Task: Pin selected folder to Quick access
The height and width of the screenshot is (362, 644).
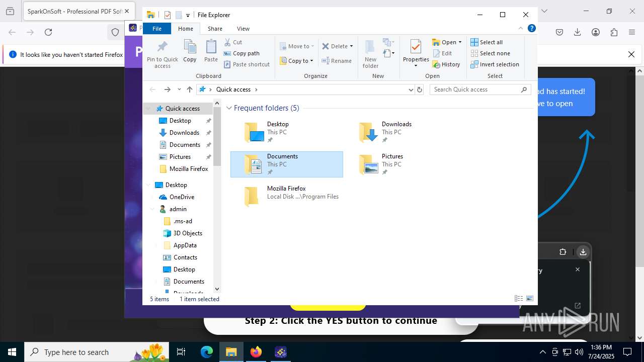Action: pyautogui.click(x=162, y=54)
